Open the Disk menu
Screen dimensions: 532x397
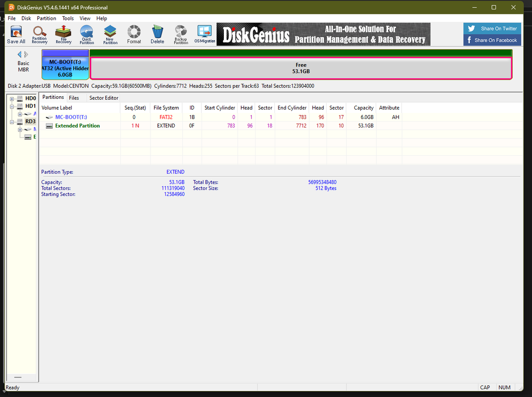(26, 18)
